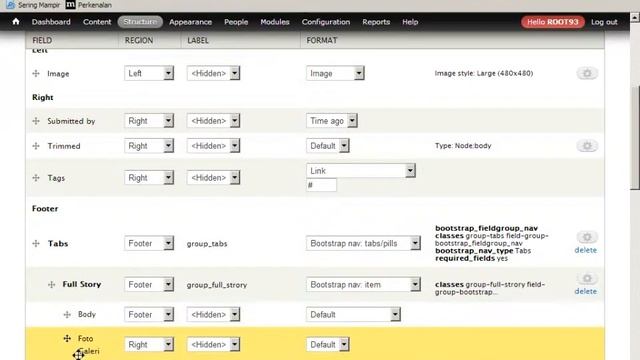Click the Image style: Large (480x480) summary

[x=484, y=73]
